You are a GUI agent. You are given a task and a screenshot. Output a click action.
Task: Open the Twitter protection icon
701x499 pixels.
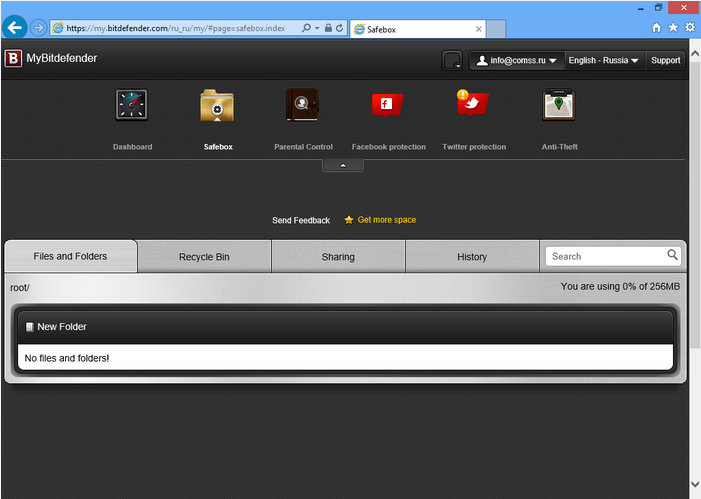473,103
